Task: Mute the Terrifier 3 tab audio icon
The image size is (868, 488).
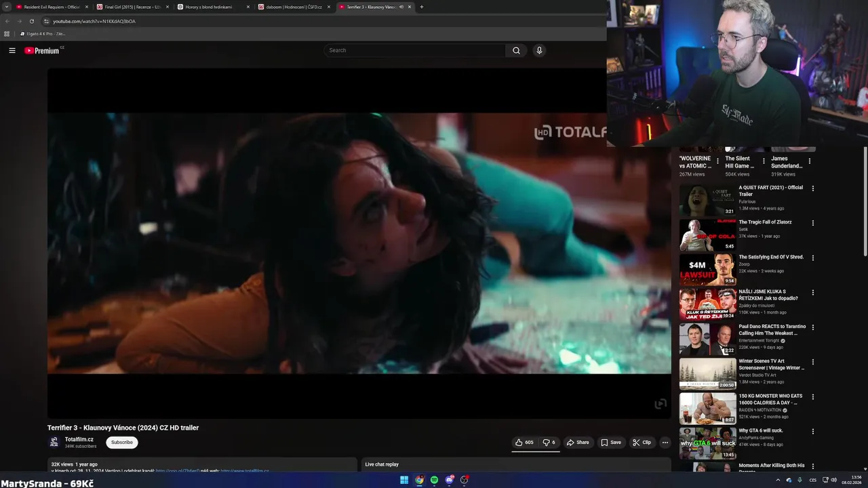Action: coord(401,7)
